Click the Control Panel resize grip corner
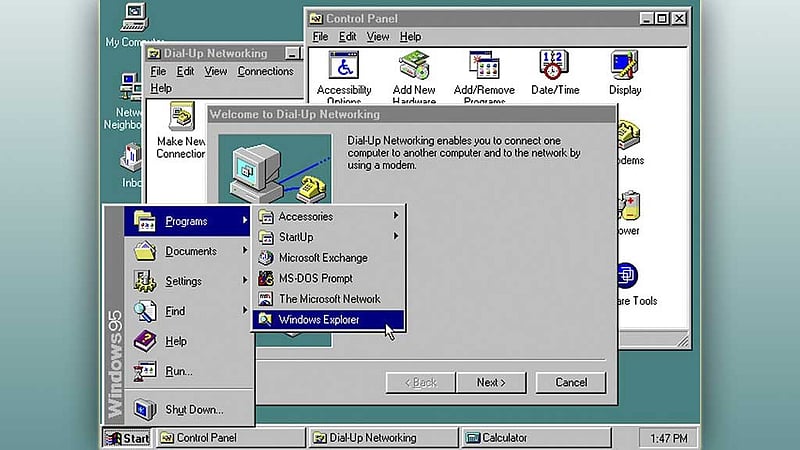Image resolution: width=800 pixels, height=450 pixels. tap(683, 340)
